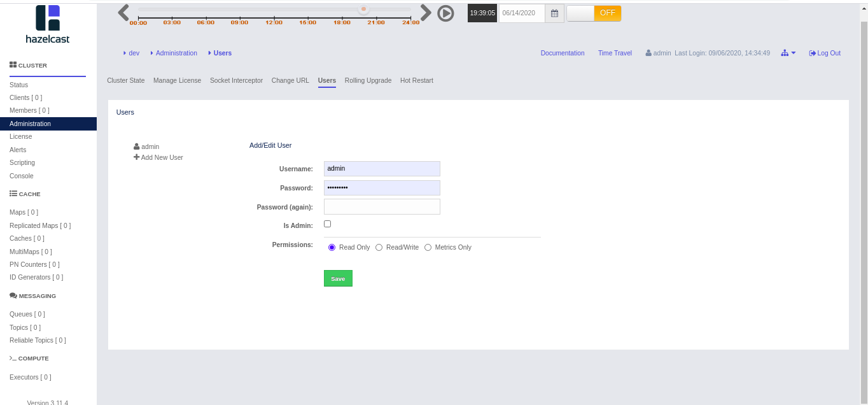Select Read Only permission
Image resolution: width=868 pixels, height=405 pixels.
(332, 248)
